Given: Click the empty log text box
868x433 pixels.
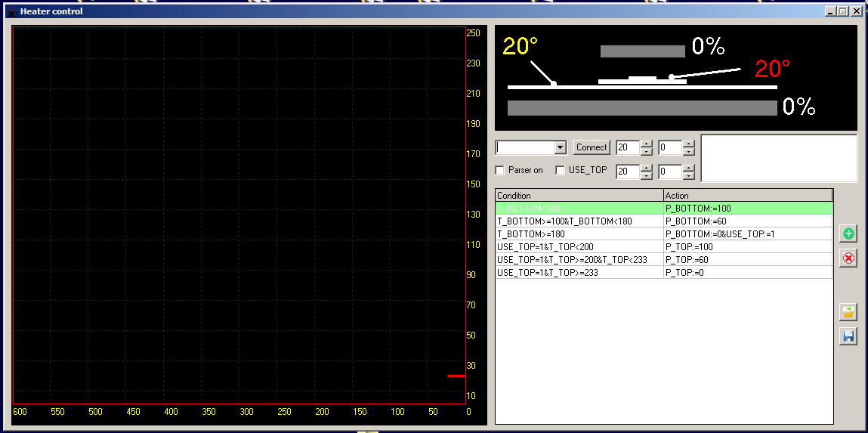Looking at the screenshot, I should coord(779,159).
